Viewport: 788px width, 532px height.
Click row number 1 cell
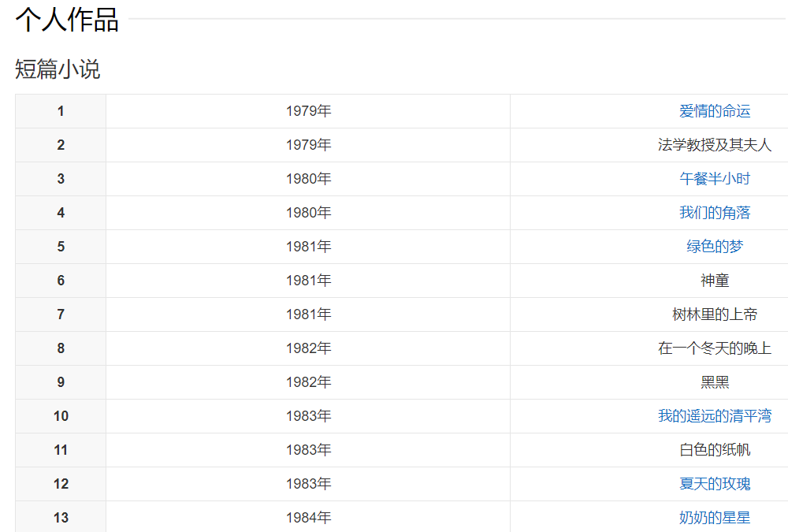[61, 111]
